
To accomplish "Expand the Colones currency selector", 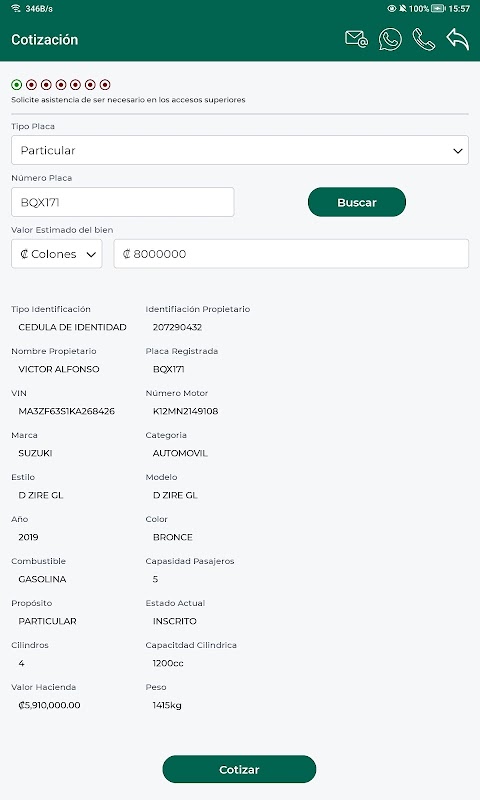I will coord(57,254).
